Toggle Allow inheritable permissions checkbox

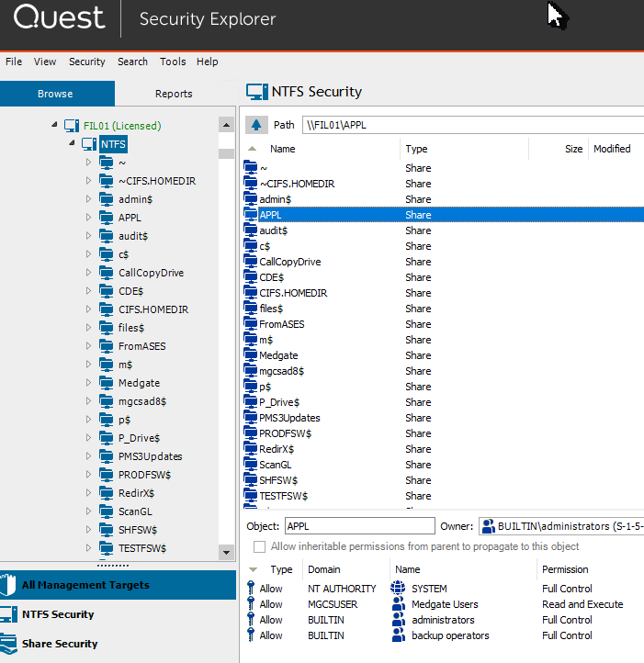point(259,546)
